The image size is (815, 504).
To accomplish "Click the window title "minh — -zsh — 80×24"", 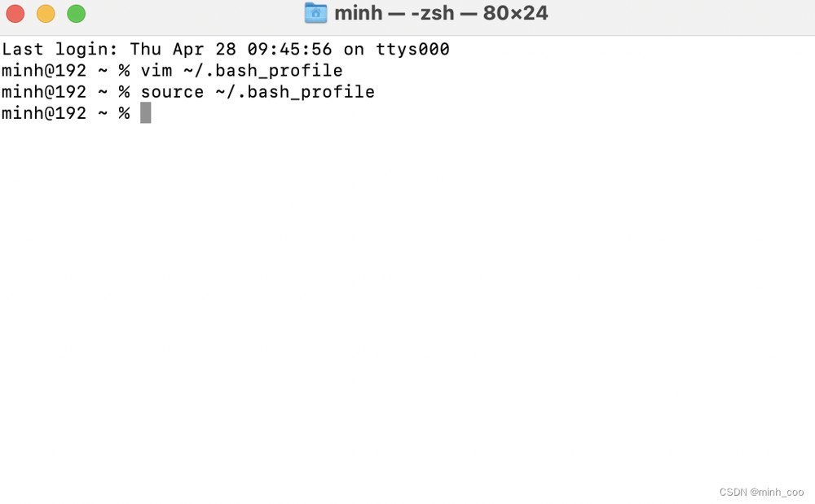I will pos(441,13).
